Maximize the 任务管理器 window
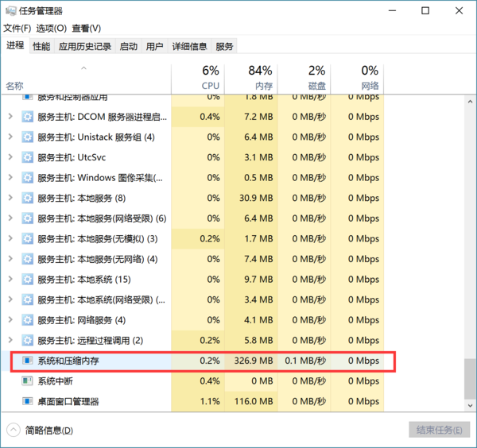Image resolution: width=477 pixels, height=448 pixels. click(425, 10)
